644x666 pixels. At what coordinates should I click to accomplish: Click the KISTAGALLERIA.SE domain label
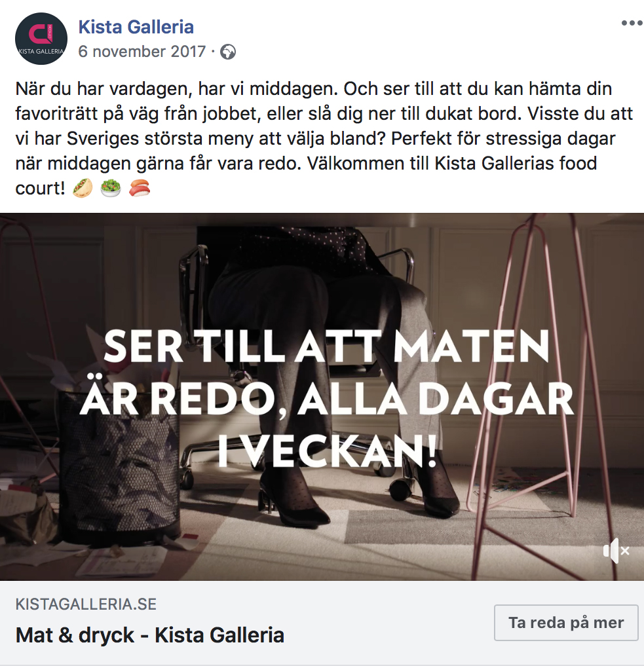click(x=86, y=604)
